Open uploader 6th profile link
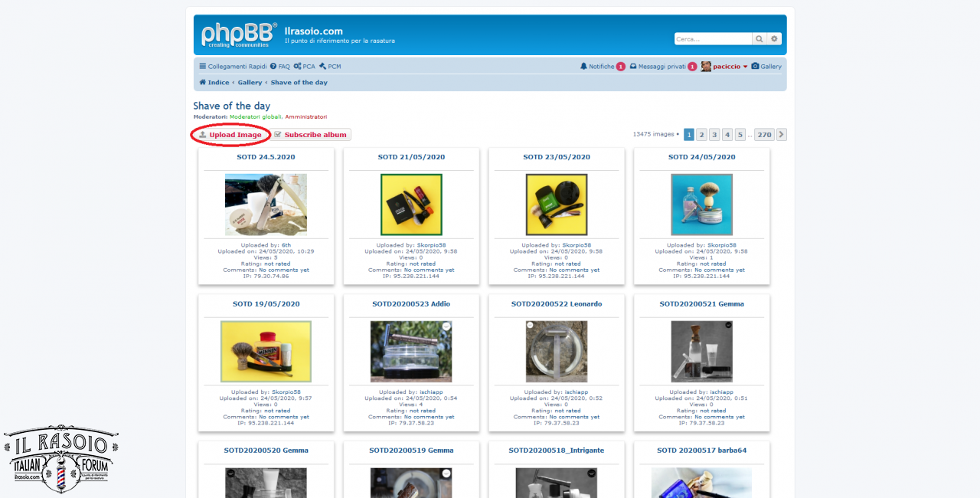Image resolution: width=980 pixels, height=498 pixels. [286, 245]
